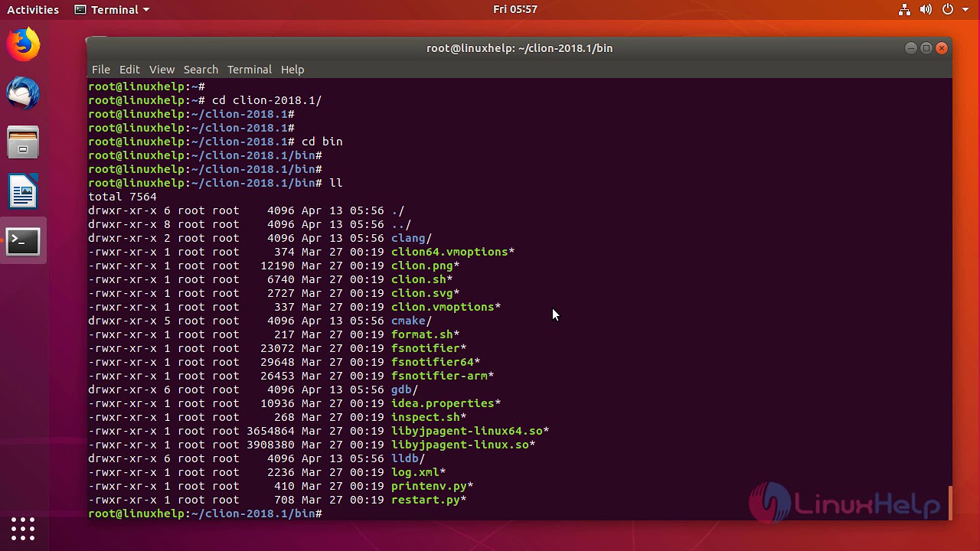Click the restart.py* file name
Screen dimensions: 980x551
[429, 500]
